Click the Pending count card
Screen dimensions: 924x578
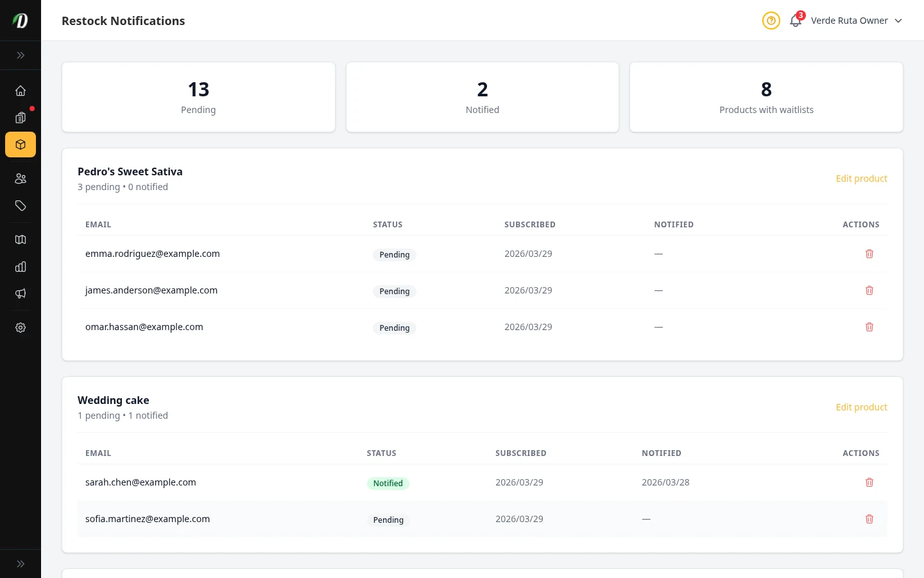click(x=198, y=97)
